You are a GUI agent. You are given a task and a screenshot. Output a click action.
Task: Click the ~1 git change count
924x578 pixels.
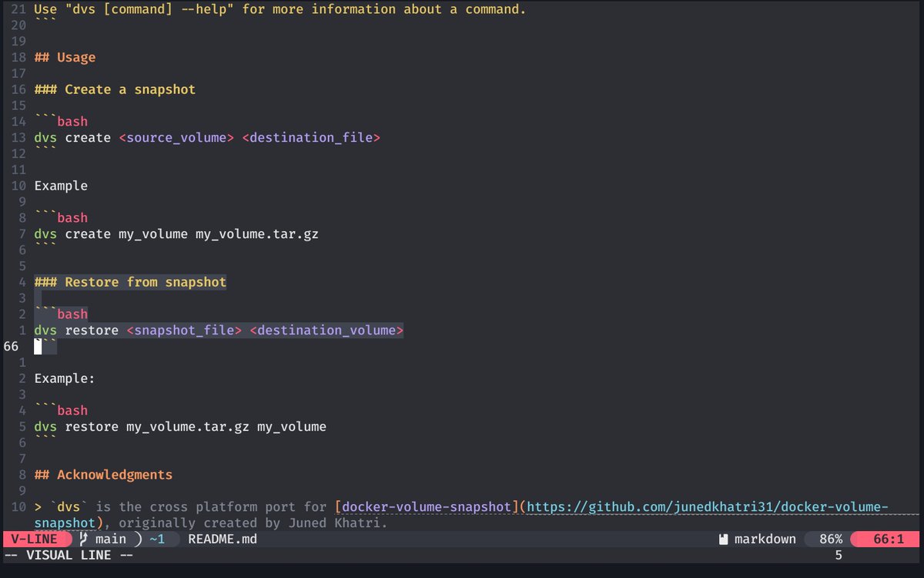(x=157, y=539)
